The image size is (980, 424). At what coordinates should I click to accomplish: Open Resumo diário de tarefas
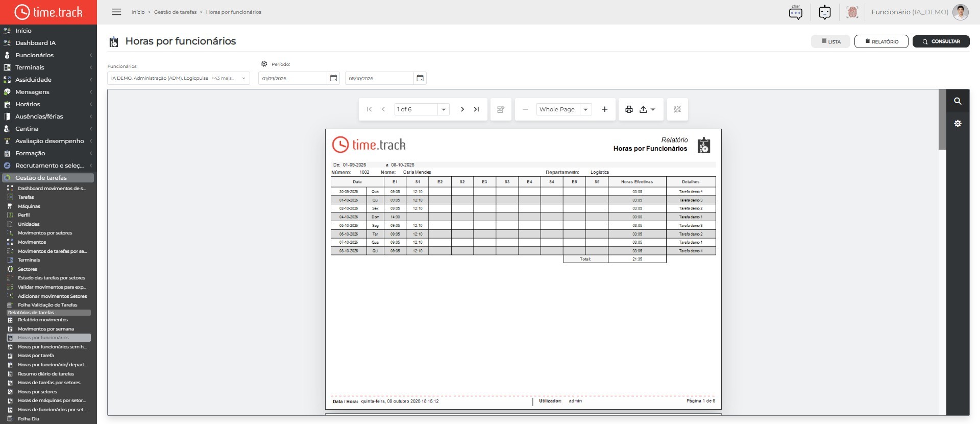click(x=46, y=374)
